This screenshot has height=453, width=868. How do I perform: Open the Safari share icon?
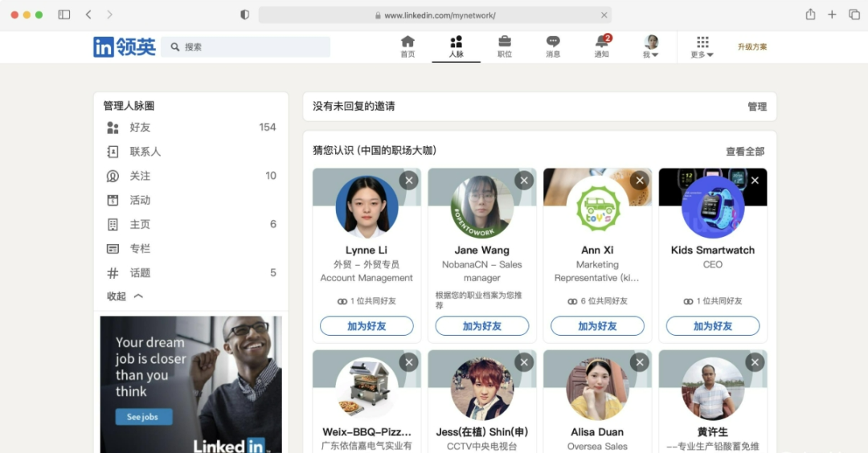(810, 14)
